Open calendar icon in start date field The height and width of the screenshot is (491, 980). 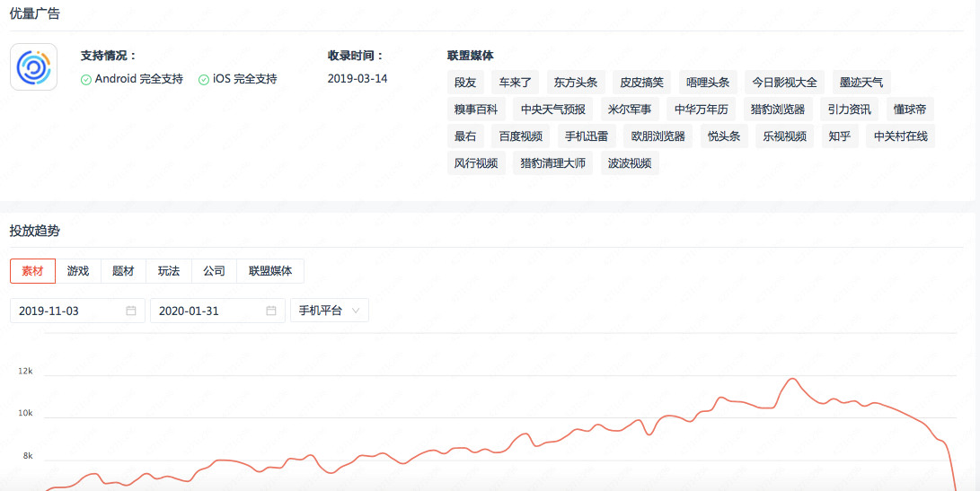click(130, 311)
